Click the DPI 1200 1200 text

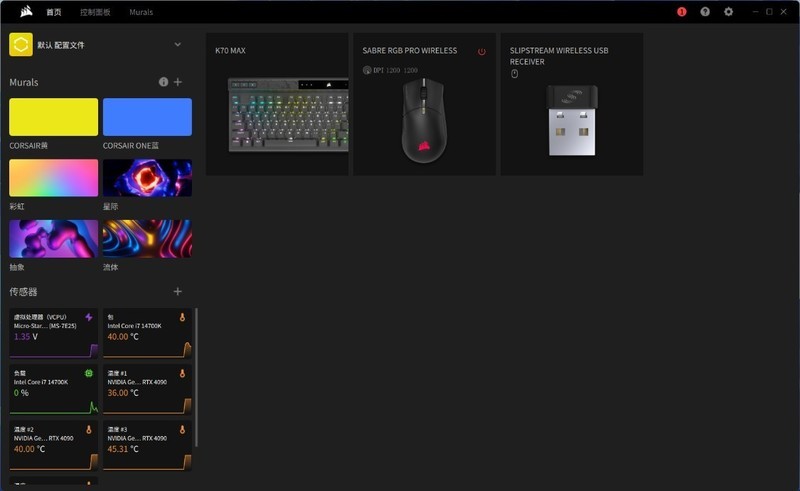tap(395, 70)
